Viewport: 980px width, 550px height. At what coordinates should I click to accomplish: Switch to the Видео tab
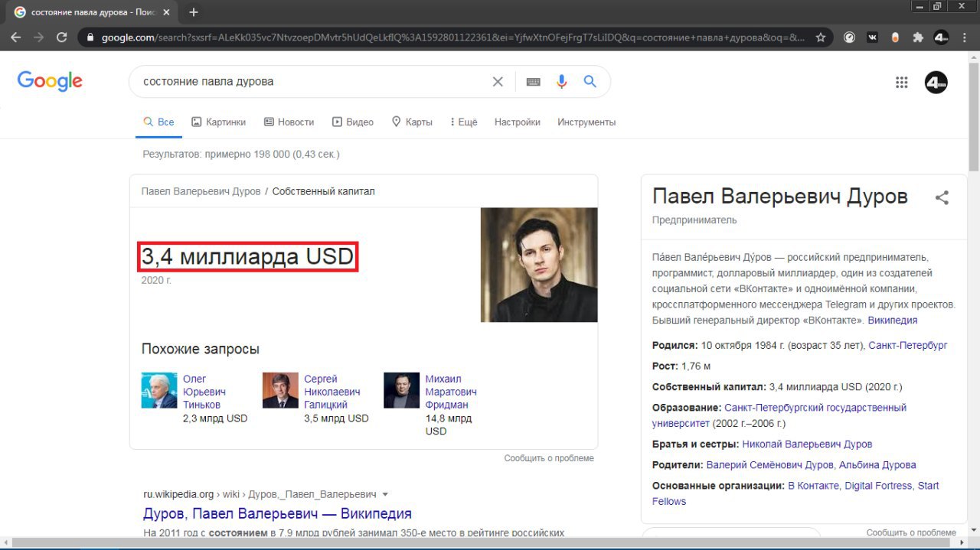pyautogui.click(x=353, y=122)
